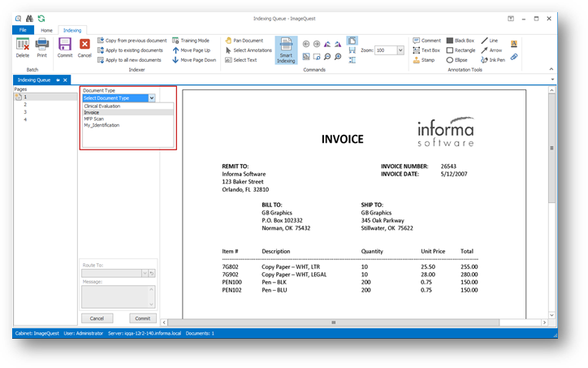588x368 pixels.
Task: Click the vertical scrollbar thumb
Action: 551,148
